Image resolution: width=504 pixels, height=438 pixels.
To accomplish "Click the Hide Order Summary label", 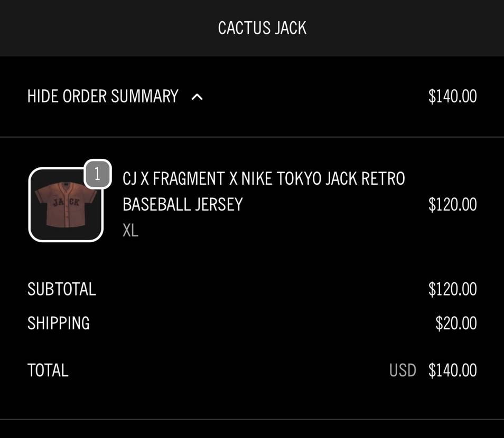I will 102,97.
